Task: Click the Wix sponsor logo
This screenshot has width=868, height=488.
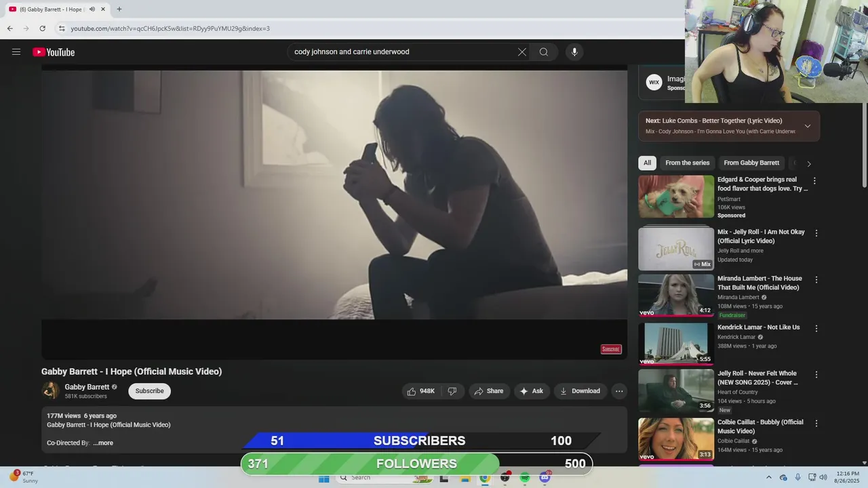Action: pyautogui.click(x=654, y=83)
